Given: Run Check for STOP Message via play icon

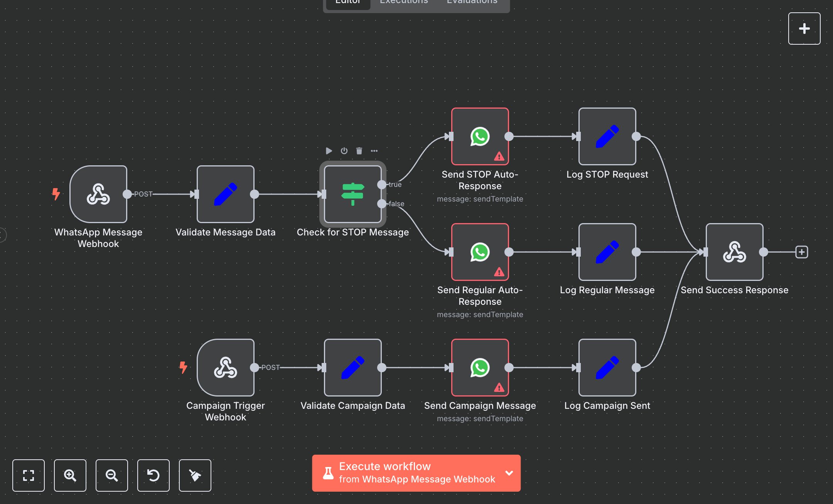Looking at the screenshot, I should [329, 151].
